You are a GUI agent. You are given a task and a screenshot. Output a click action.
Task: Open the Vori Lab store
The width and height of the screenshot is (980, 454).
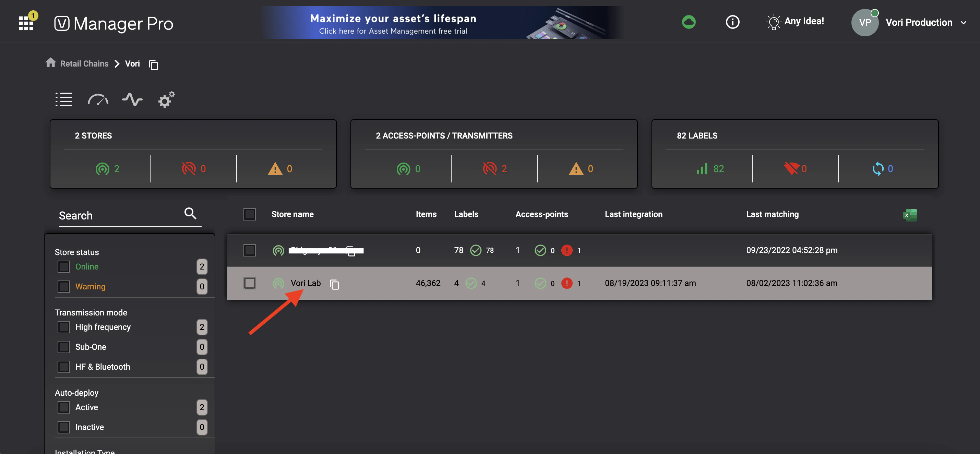coord(306,283)
